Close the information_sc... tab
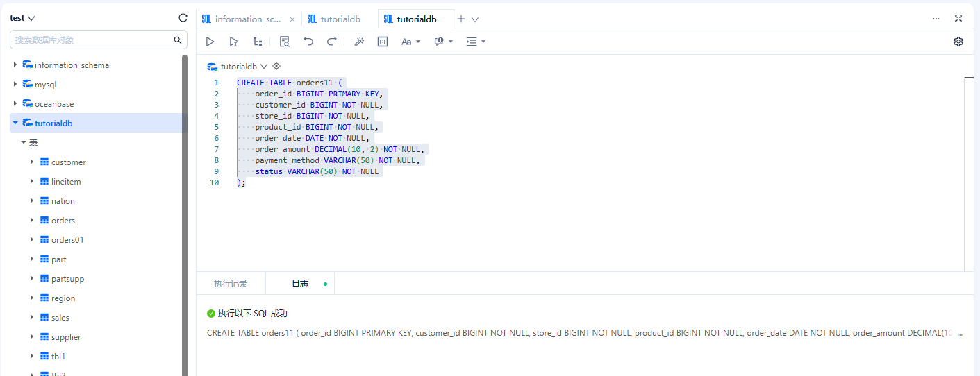This screenshot has width=980, height=376. pyautogui.click(x=292, y=19)
